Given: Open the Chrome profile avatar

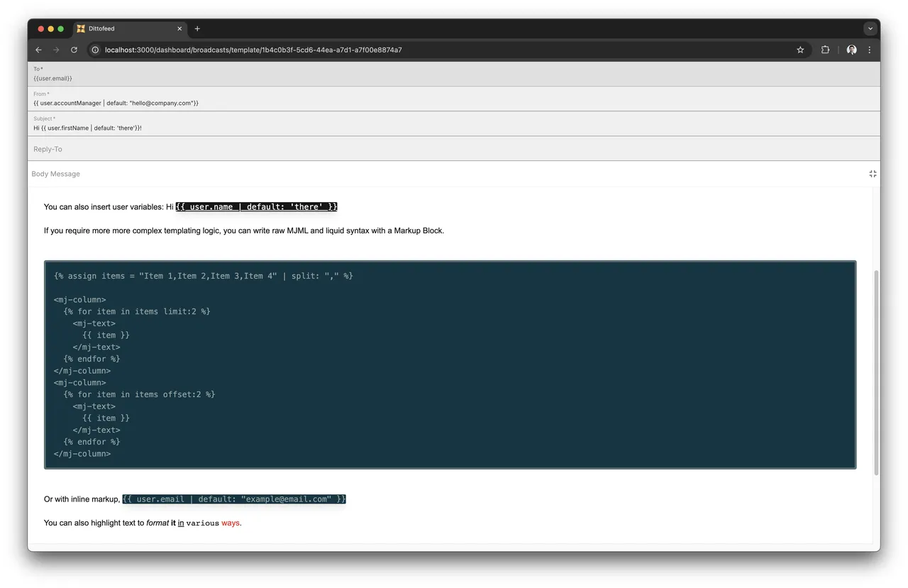Looking at the screenshot, I should coord(851,50).
